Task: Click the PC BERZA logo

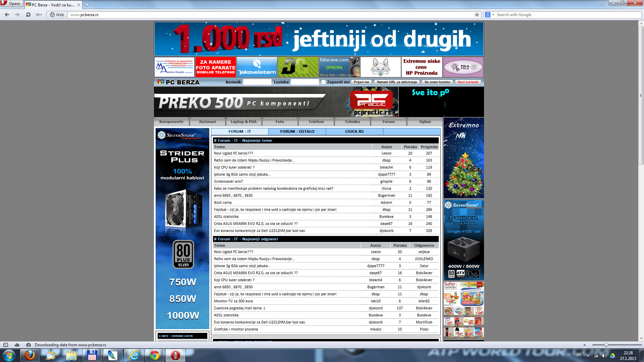Action: pyautogui.click(x=178, y=82)
